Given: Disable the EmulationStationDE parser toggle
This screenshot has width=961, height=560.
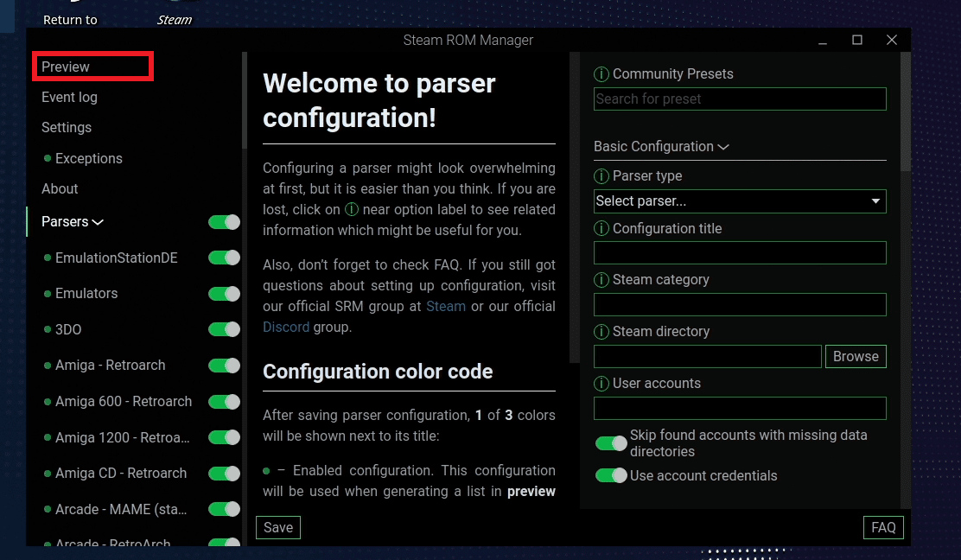Looking at the screenshot, I should tap(224, 258).
